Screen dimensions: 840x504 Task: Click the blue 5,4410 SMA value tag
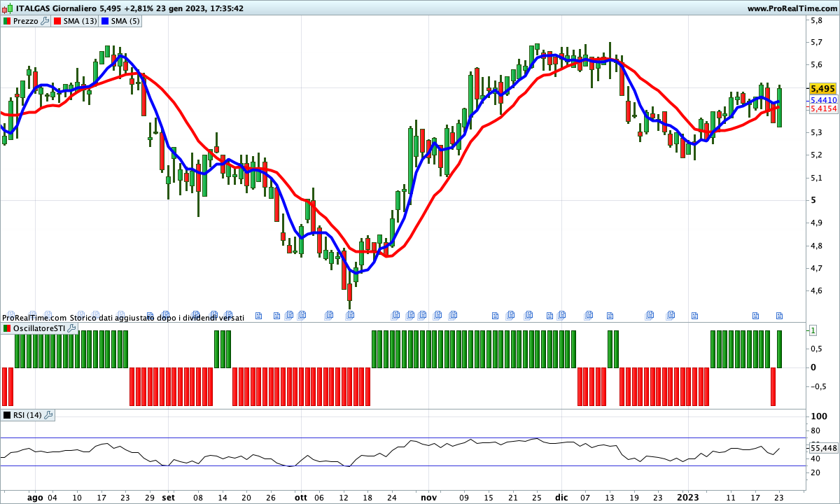tap(824, 100)
